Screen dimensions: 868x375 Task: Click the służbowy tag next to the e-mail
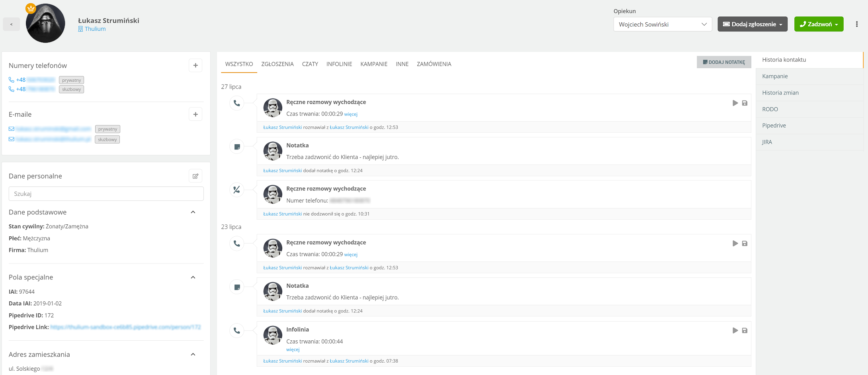[108, 139]
